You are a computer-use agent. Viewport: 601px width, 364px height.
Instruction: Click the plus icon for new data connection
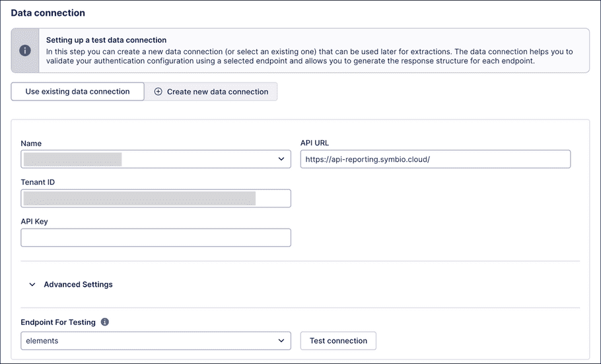coord(158,92)
